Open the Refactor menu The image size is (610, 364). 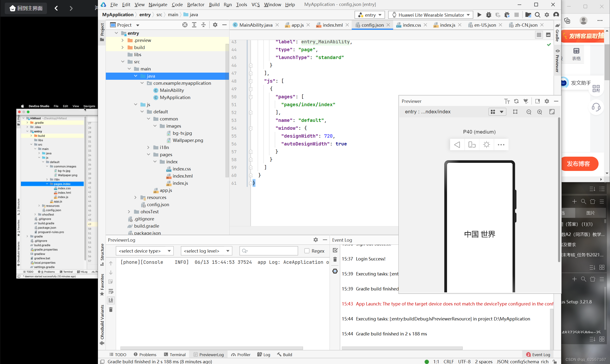pyautogui.click(x=195, y=5)
